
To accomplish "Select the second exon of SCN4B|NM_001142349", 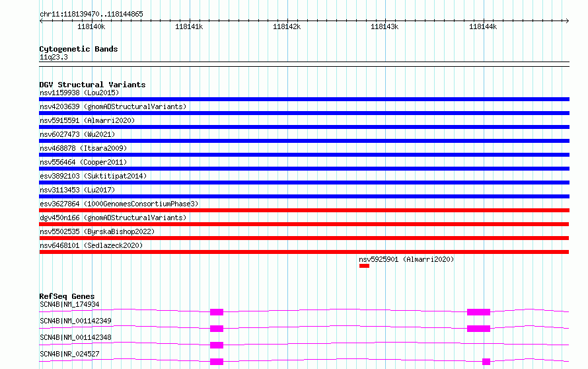I will coord(478,329).
